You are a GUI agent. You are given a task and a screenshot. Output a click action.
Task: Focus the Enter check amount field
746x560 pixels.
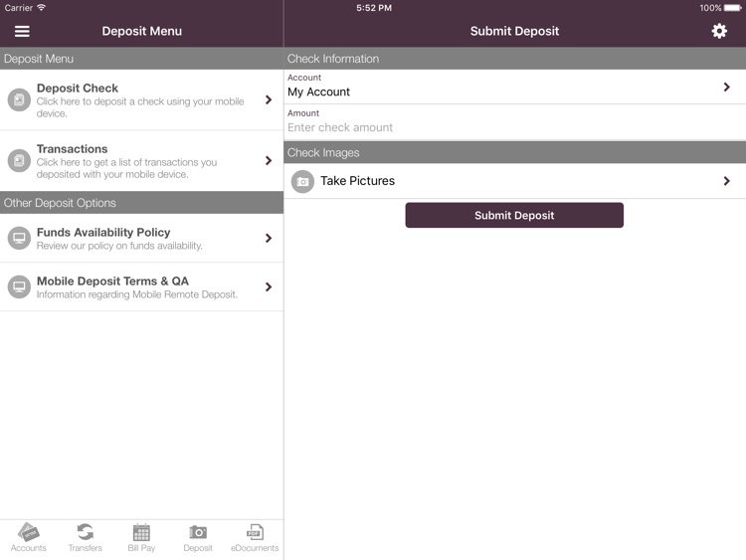point(515,127)
